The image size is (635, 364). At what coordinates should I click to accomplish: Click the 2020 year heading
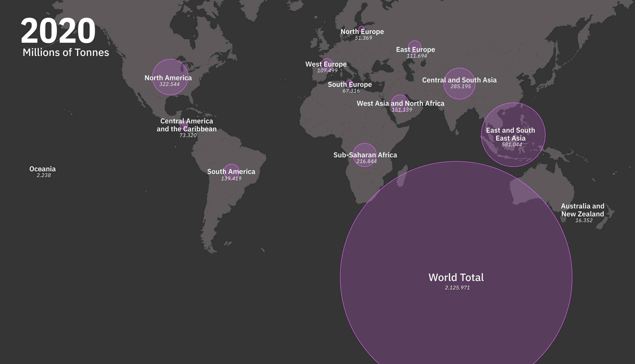[58, 31]
